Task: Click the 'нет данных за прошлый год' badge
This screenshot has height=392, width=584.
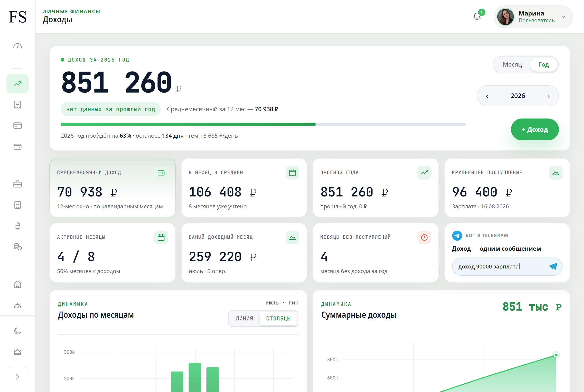Action: coord(110,109)
